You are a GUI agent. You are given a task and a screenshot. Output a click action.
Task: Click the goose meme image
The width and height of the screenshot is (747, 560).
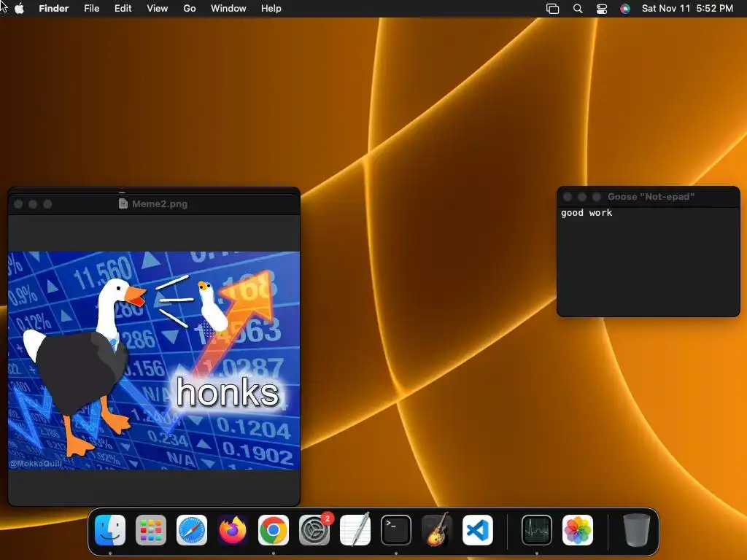point(154,360)
